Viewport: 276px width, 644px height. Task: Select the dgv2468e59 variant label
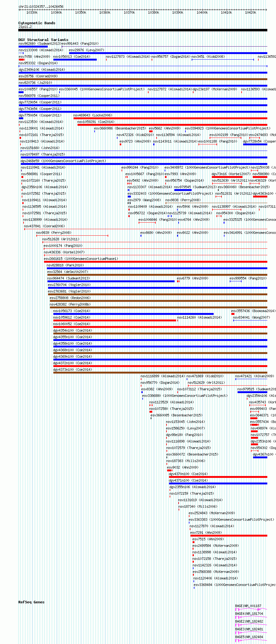pos(63,161)
